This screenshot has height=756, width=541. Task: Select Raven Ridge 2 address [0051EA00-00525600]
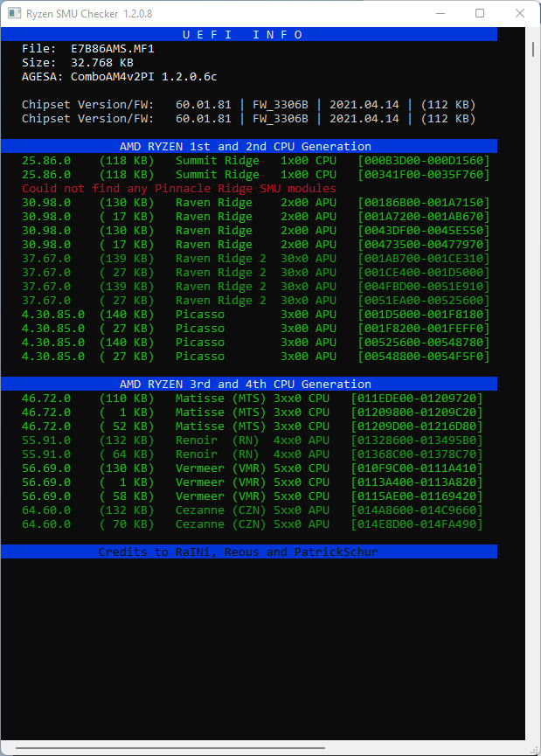[423, 301]
